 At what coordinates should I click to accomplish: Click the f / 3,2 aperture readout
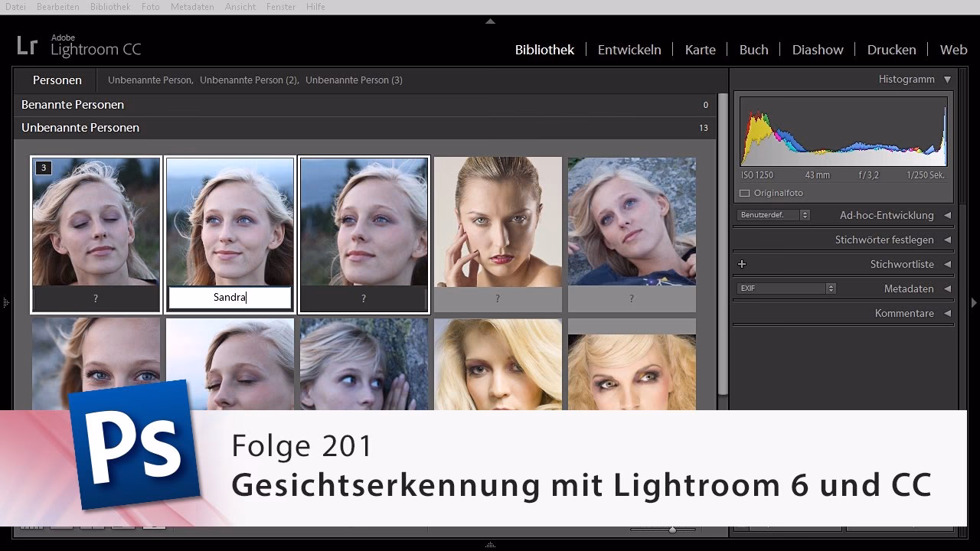click(869, 175)
